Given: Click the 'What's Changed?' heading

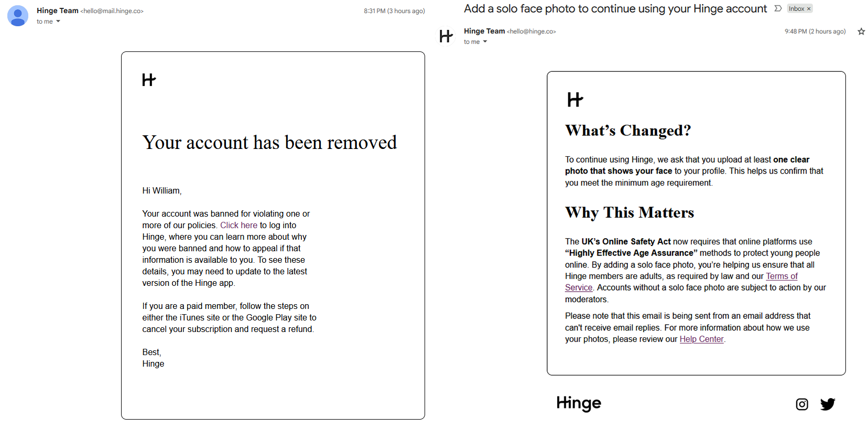Looking at the screenshot, I should (628, 130).
